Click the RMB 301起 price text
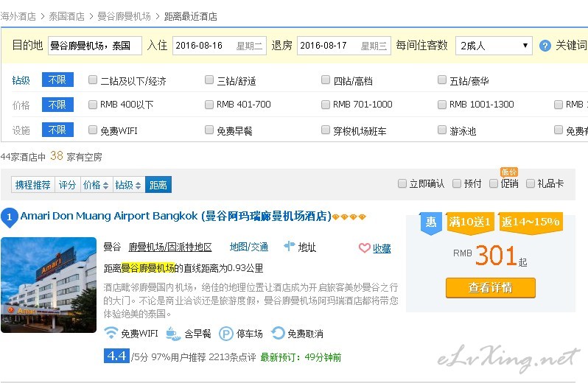This screenshot has height=383, width=588. [x=490, y=256]
